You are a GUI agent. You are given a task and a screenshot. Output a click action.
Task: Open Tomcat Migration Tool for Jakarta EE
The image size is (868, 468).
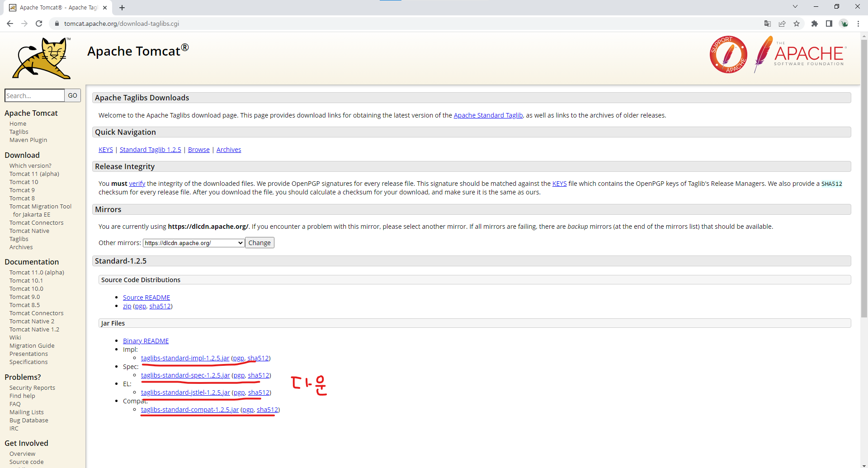click(40, 210)
